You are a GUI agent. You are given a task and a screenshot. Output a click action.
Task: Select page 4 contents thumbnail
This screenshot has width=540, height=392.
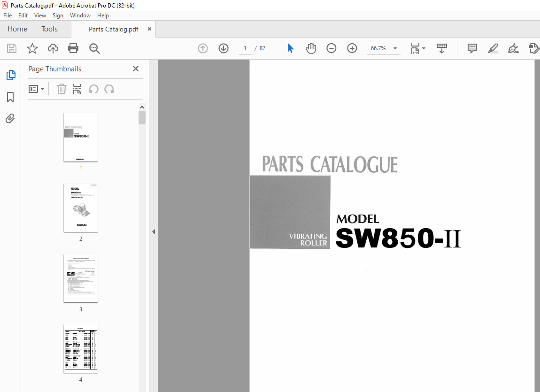click(81, 349)
